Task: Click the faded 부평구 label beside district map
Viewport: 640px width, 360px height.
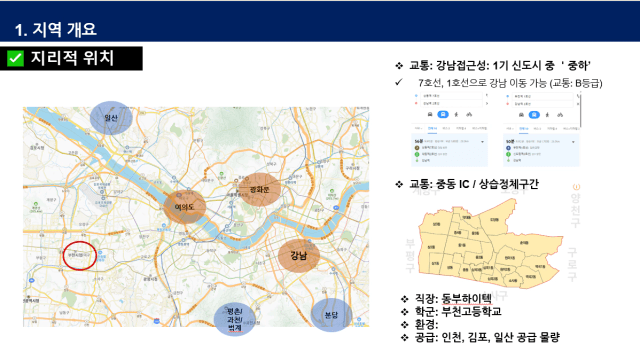Action: click(410, 256)
